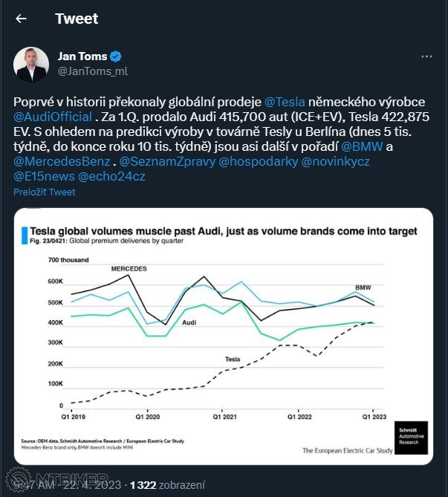Click the blue verified badge

point(116,56)
